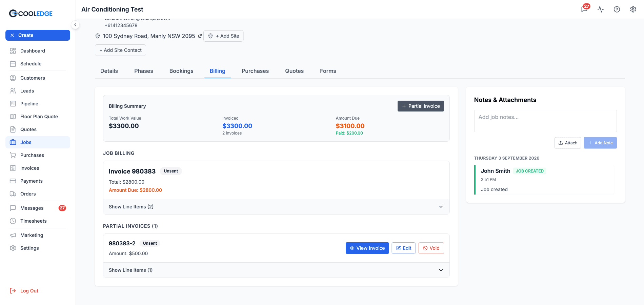Image resolution: width=644 pixels, height=305 pixels.
Task: Switch to the Bookings tab
Action: pyautogui.click(x=181, y=71)
